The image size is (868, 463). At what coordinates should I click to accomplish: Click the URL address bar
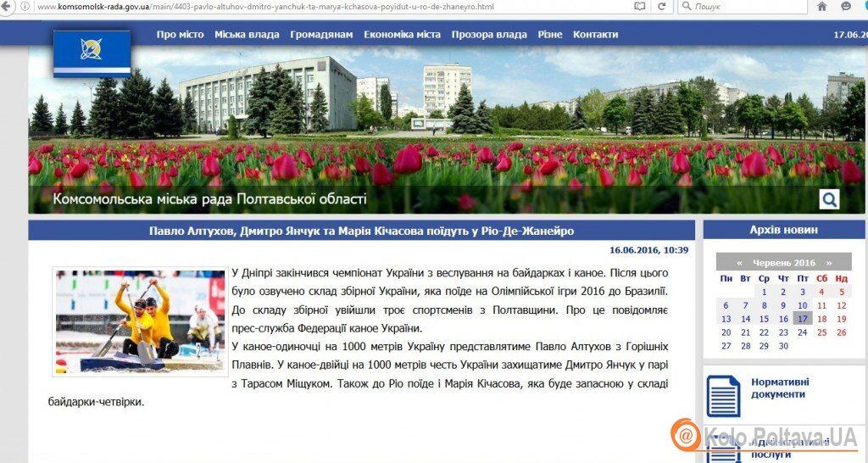(332, 7)
